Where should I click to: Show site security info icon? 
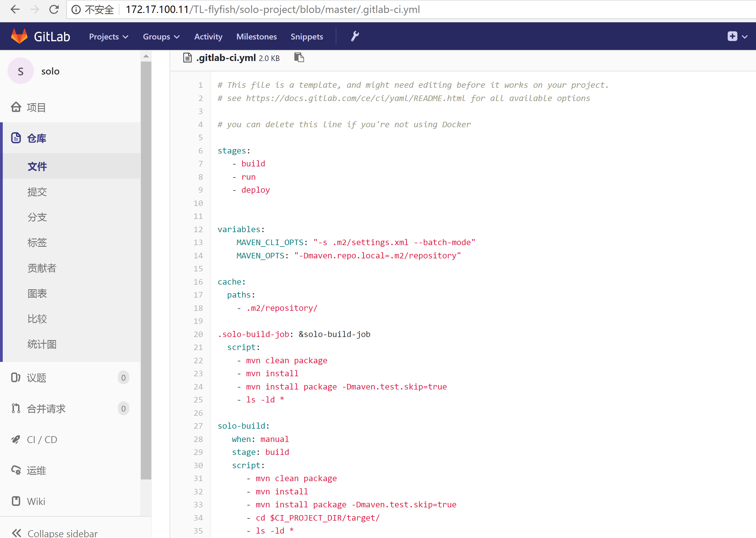click(x=76, y=10)
